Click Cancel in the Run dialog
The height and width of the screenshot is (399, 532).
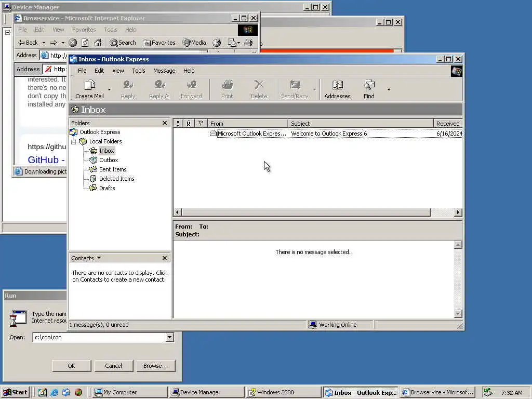pyautogui.click(x=113, y=366)
